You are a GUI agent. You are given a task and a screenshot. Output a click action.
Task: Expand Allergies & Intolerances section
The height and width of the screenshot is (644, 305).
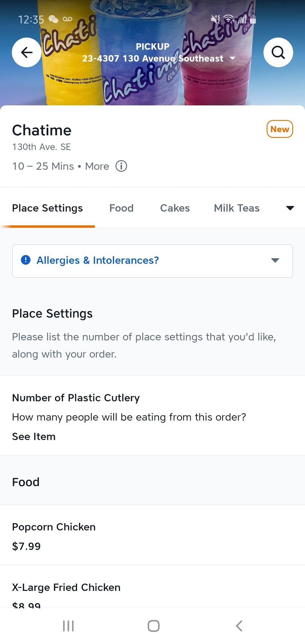coord(275,260)
